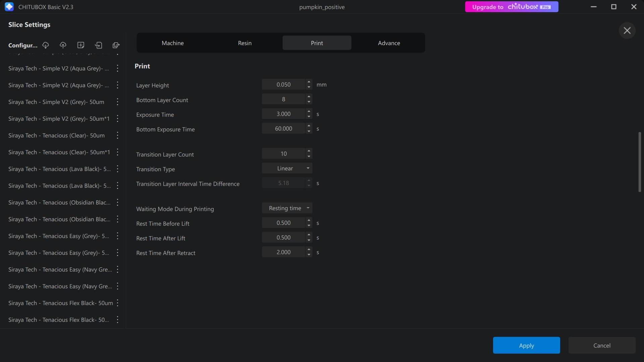644x362 pixels.
Task: Increase Bottom Layer Count with up arrow
Action: (309, 97)
